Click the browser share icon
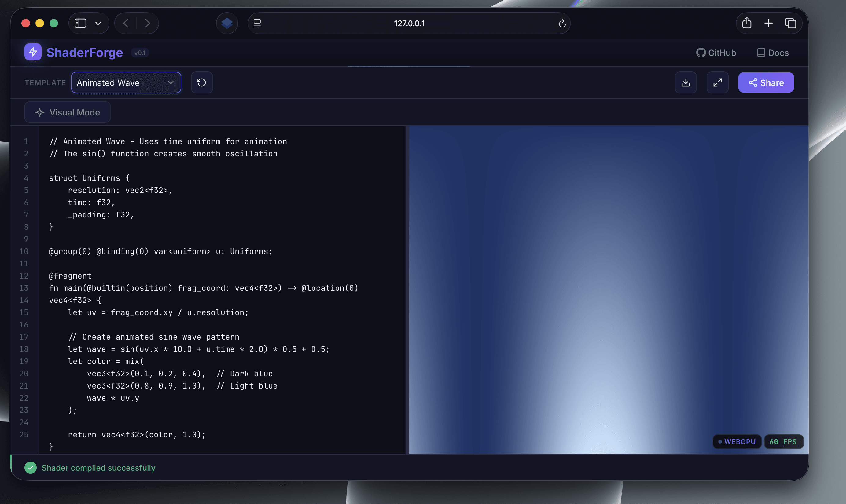Image resolution: width=846 pixels, height=504 pixels. point(746,23)
